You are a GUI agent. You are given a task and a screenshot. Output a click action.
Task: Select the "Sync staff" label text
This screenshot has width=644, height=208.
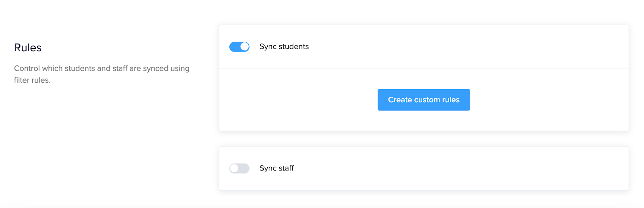[277, 168]
